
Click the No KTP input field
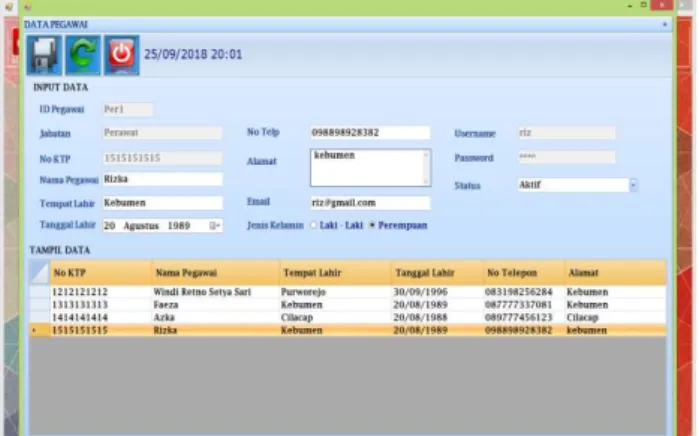[x=163, y=158]
